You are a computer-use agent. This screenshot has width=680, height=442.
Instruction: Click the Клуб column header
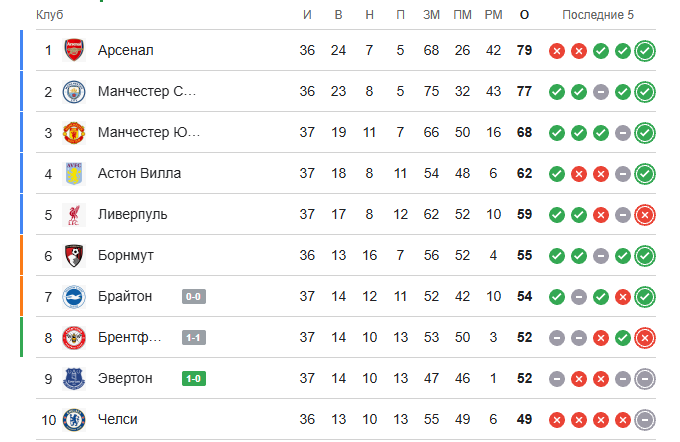point(49,15)
